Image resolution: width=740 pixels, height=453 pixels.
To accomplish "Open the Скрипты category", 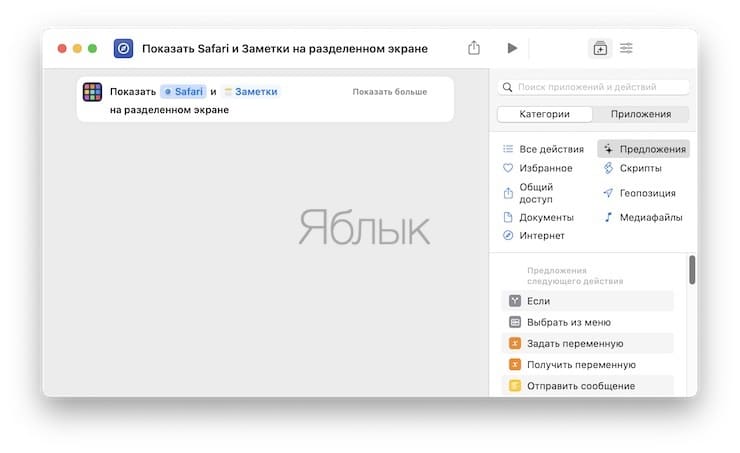I will (632, 168).
